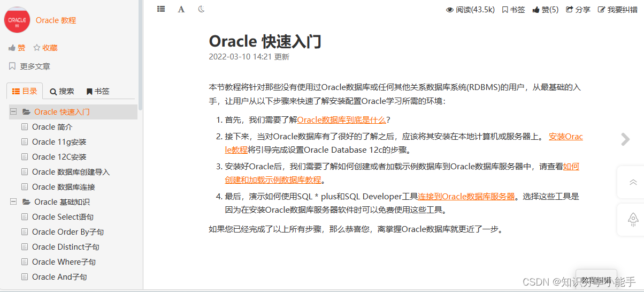Click the Oracle 快速入门 page heading

tap(265, 41)
